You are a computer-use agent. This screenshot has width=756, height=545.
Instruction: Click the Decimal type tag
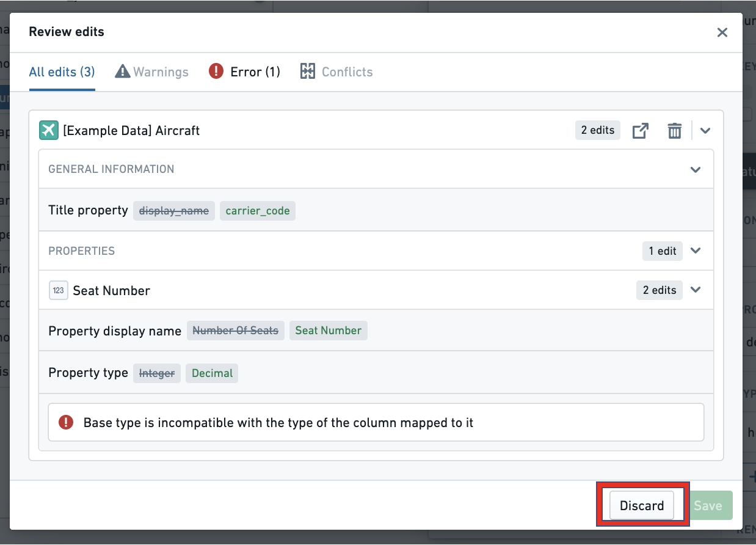212,373
